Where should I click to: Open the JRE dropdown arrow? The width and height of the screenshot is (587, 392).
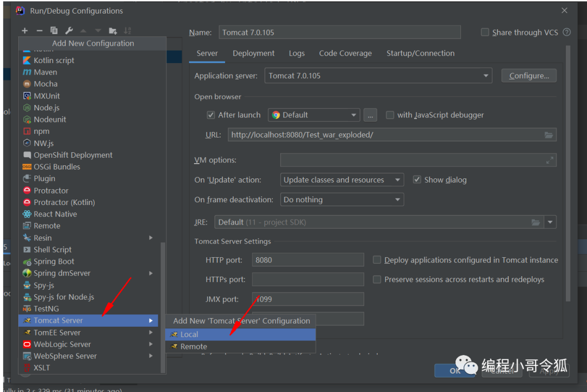pos(550,222)
